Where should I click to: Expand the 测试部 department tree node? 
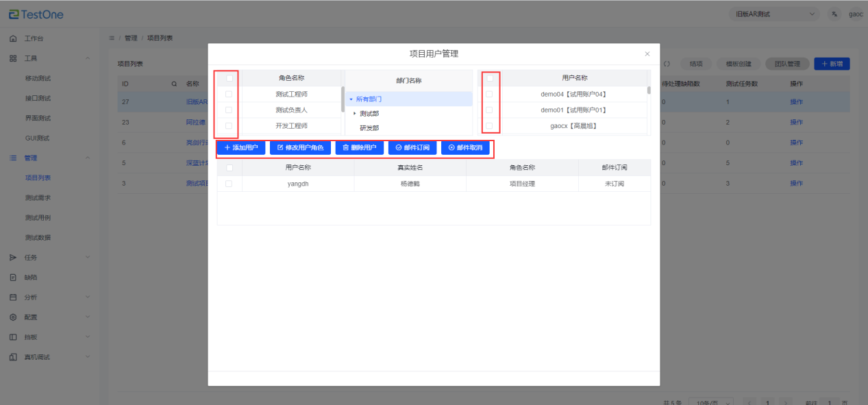[x=354, y=113]
